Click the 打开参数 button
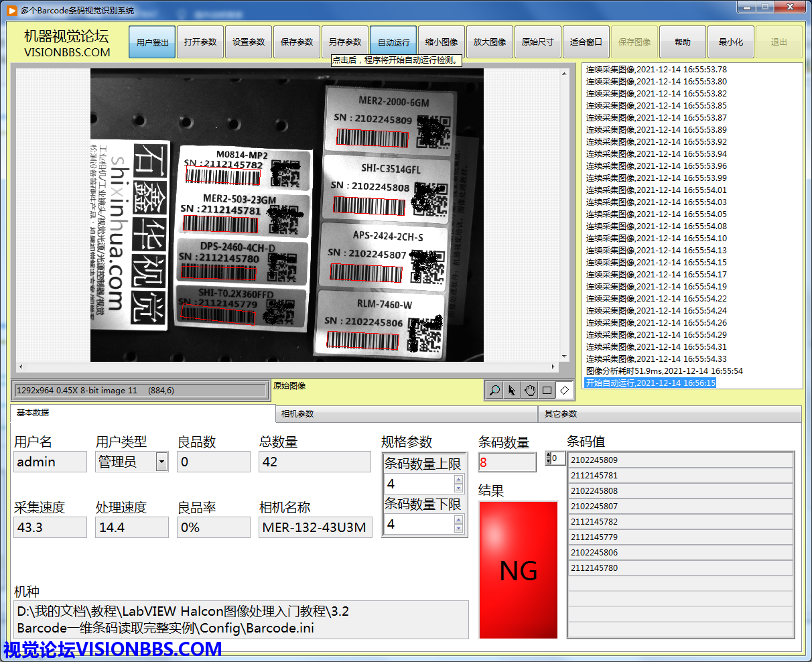 coord(200,42)
